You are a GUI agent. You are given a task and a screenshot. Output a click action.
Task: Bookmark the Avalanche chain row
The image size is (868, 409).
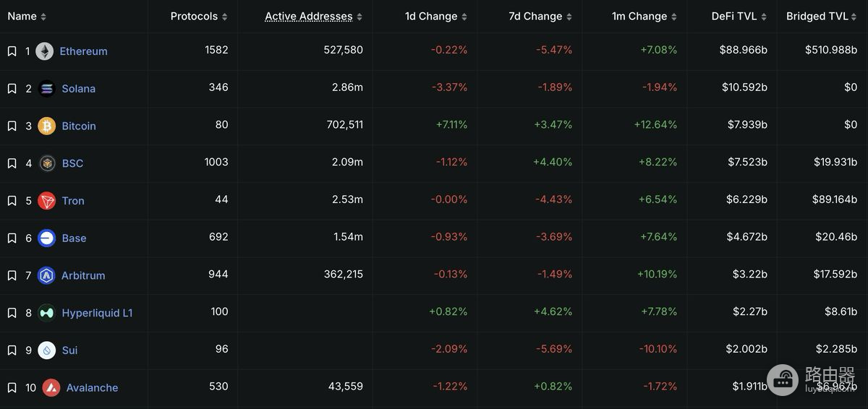(x=12, y=388)
